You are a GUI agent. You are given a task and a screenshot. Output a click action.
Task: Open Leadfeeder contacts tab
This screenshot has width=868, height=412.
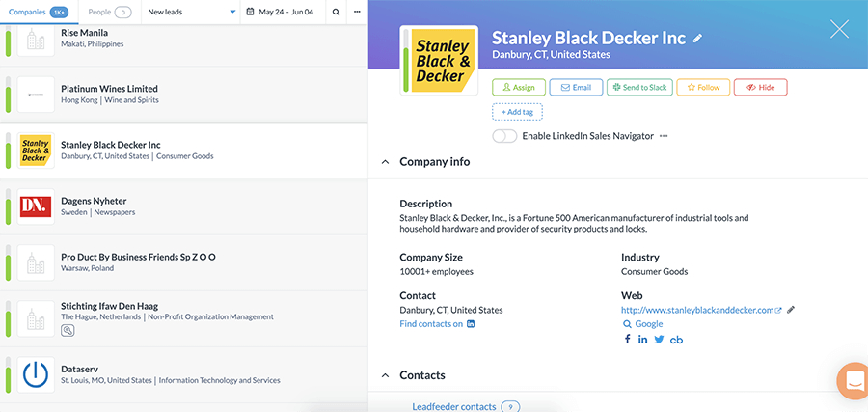pyautogui.click(x=466, y=407)
